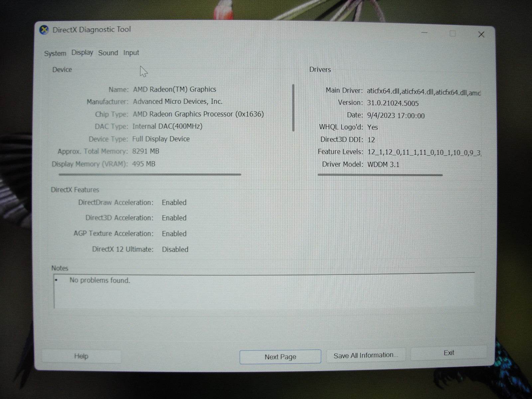
Task: Switch to the Input tab
Action: [130, 53]
